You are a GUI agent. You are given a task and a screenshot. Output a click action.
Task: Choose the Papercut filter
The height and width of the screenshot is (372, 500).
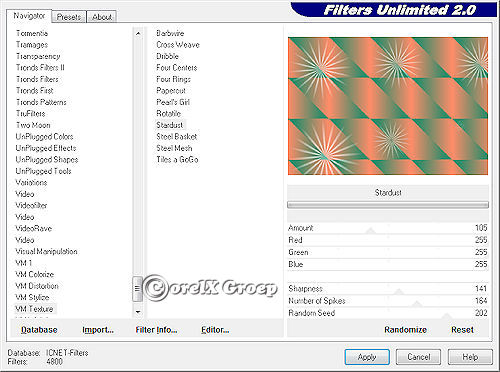tap(171, 91)
